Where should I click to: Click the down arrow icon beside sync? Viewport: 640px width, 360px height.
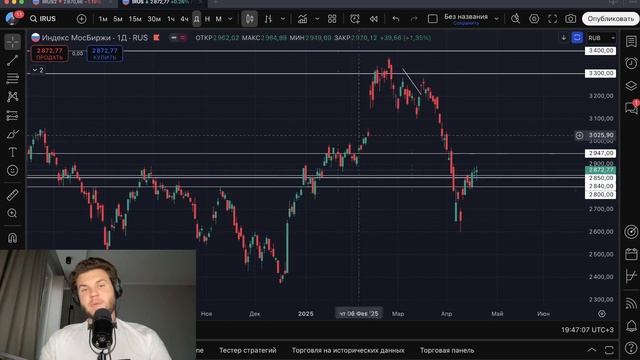(x=564, y=38)
